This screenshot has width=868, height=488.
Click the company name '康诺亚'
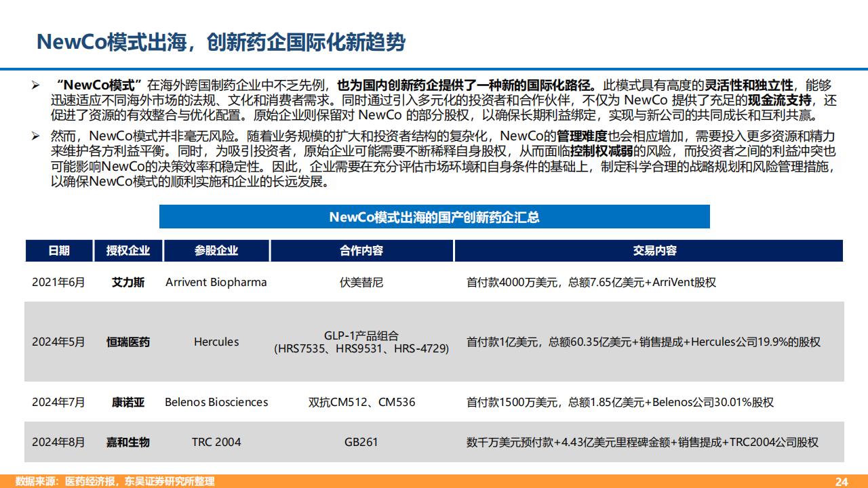128,402
